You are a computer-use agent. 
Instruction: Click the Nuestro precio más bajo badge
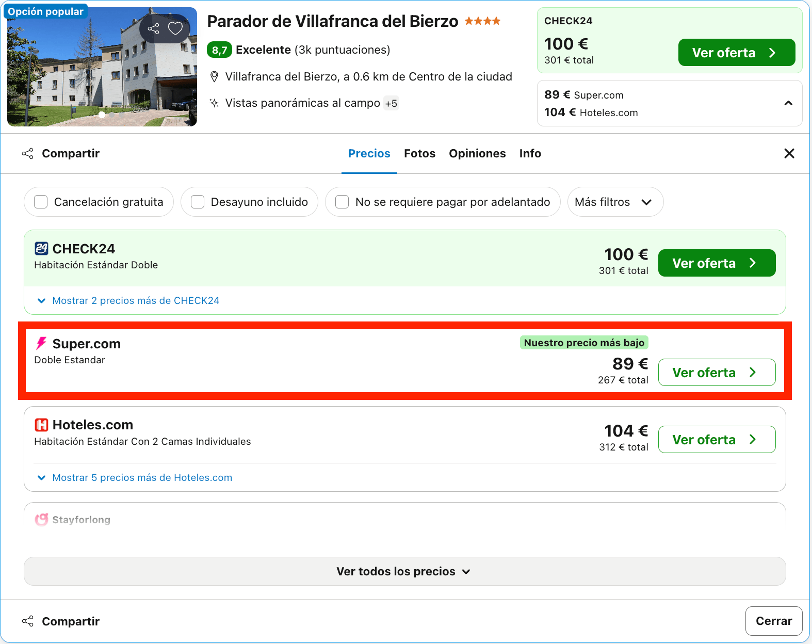tap(584, 343)
